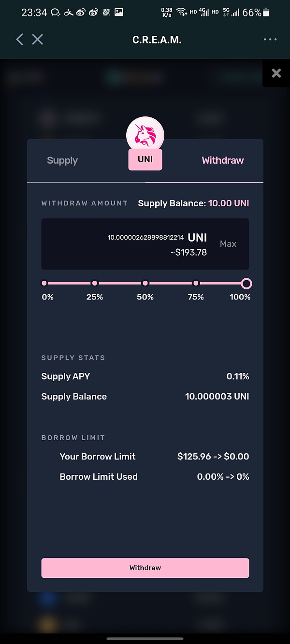This screenshot has height=644, width=290.
Task: Set the slider to 25%
Action: click(95, 283)
